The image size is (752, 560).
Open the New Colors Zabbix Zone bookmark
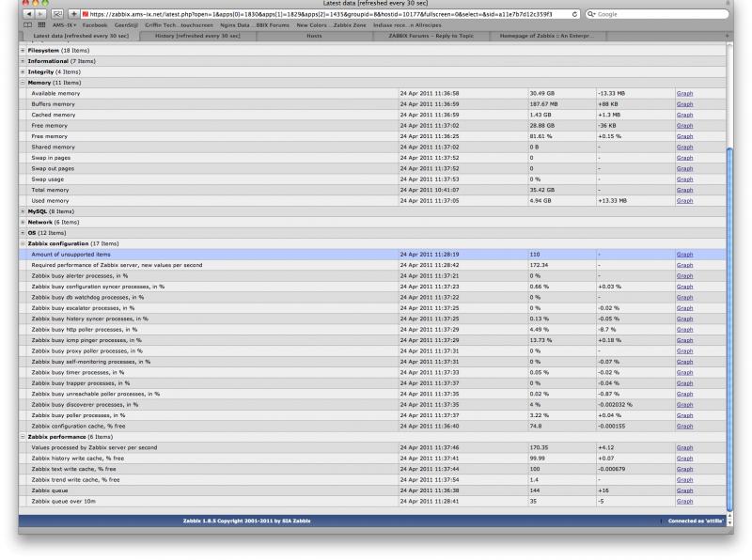click(x=331, y=25)
